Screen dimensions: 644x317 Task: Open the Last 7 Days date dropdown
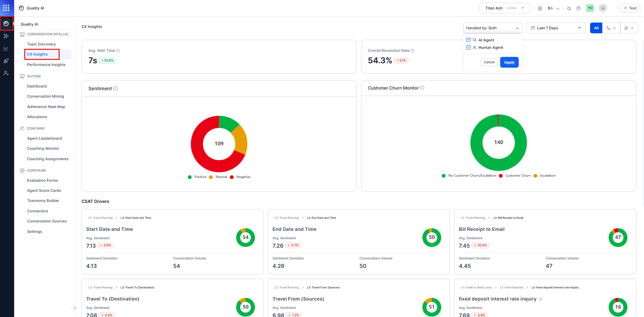556,28
